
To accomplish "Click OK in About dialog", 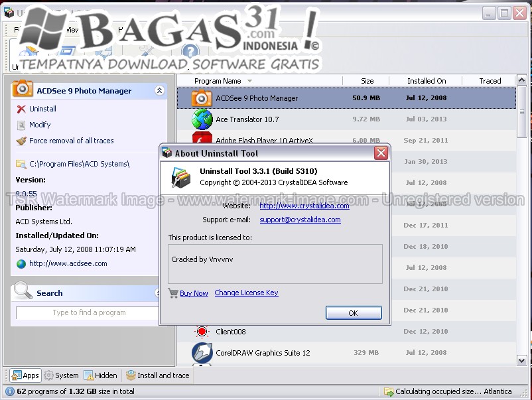I will pyautogui.click(x=354, y=313).
